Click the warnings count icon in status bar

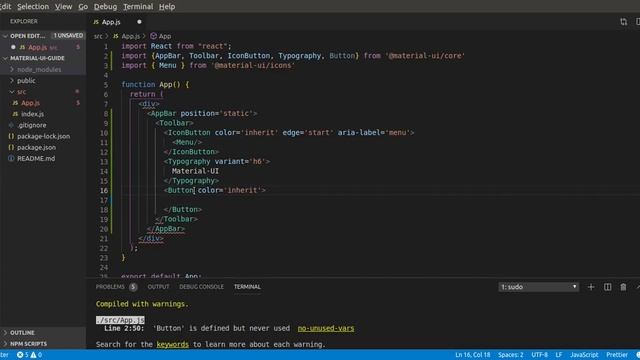(33, 355)
